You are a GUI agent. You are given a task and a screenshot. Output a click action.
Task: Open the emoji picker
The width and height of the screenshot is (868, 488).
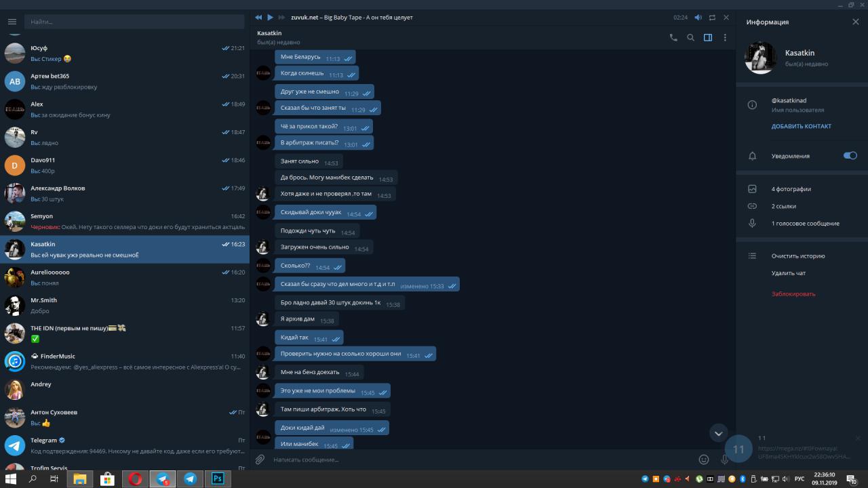pos(704,460)
